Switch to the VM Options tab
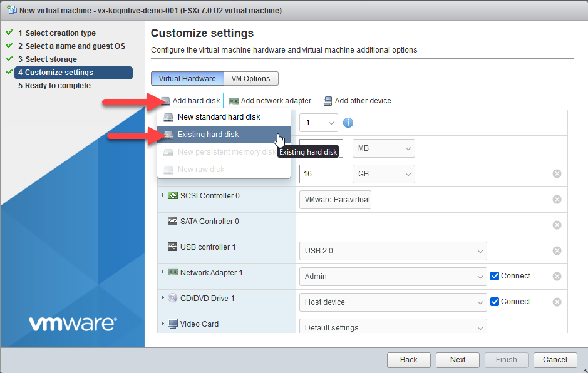The height and width of the screenshot is (373, 588). (x=250, y=79)
